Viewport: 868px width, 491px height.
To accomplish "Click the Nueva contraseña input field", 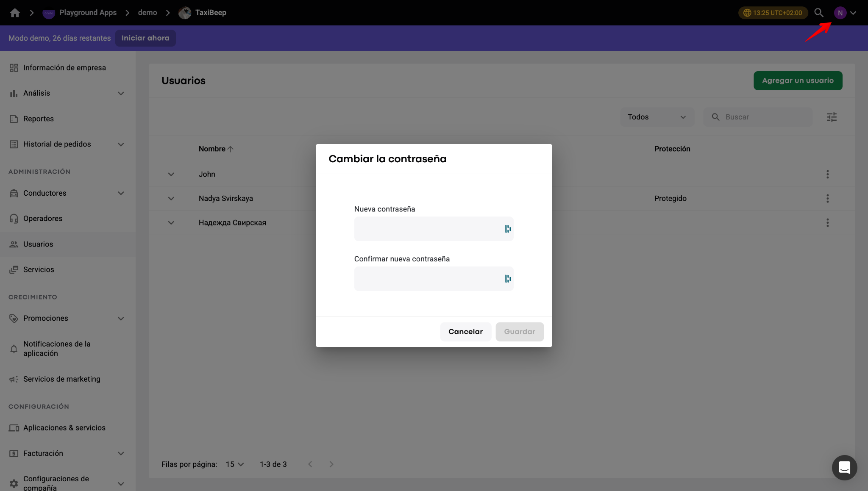I will point(434,229).
